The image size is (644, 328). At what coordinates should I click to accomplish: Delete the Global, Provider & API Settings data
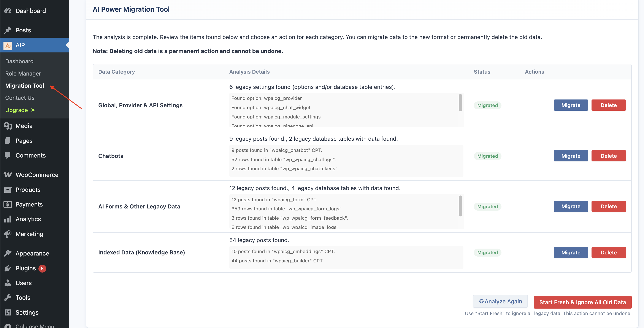(x=609, y=105)
